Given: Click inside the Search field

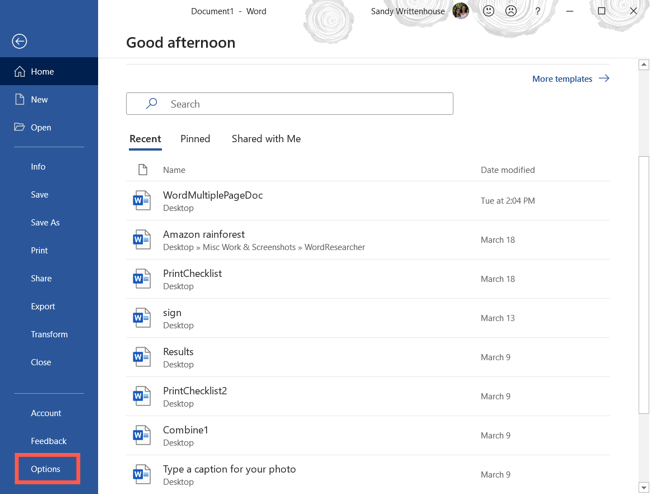Looking at the screenshot, I should click(289, 104).
